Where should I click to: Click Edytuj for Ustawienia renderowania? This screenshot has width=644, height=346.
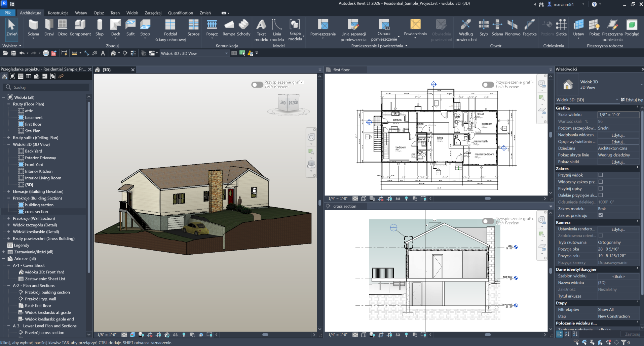[618, 229]
